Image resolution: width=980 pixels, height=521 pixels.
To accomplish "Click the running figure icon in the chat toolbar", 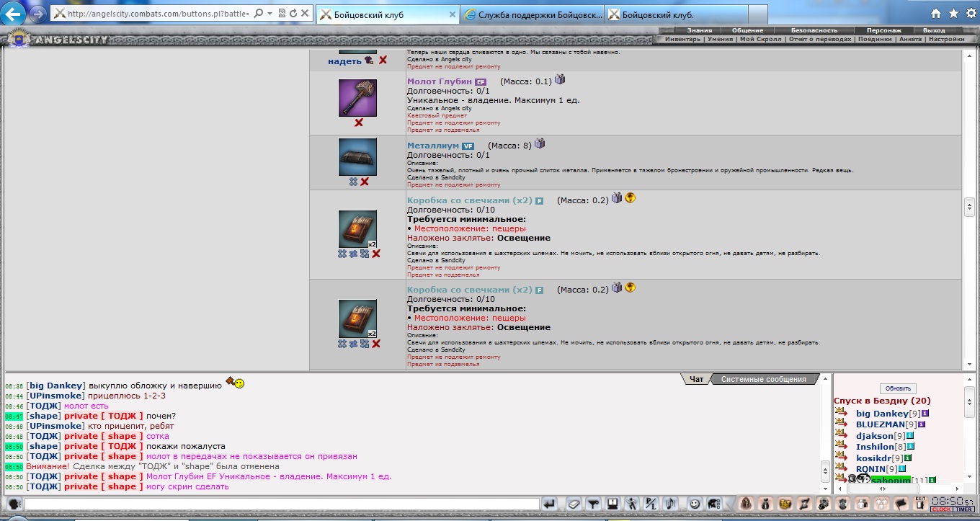I will click(x=632, y=503).
